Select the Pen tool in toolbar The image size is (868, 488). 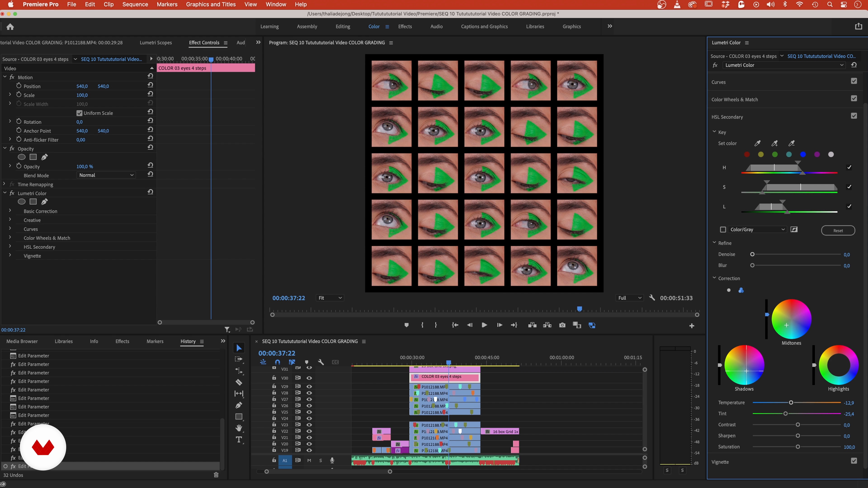pos(239,405)
